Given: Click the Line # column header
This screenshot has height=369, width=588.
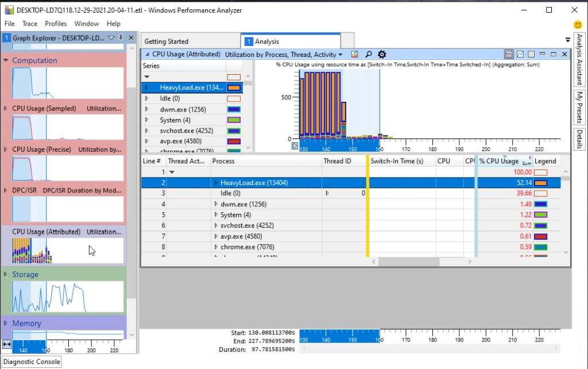Looking at the screenshot, I should 153,161.
